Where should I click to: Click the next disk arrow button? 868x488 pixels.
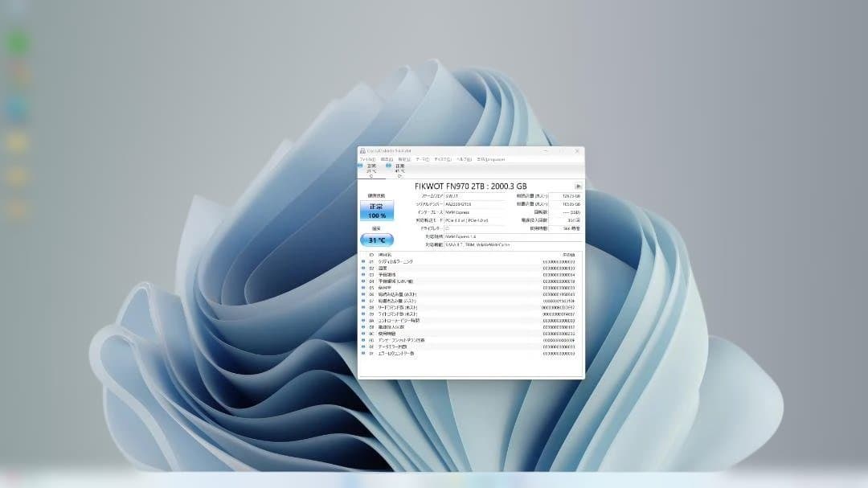click(x=577, y=187)
